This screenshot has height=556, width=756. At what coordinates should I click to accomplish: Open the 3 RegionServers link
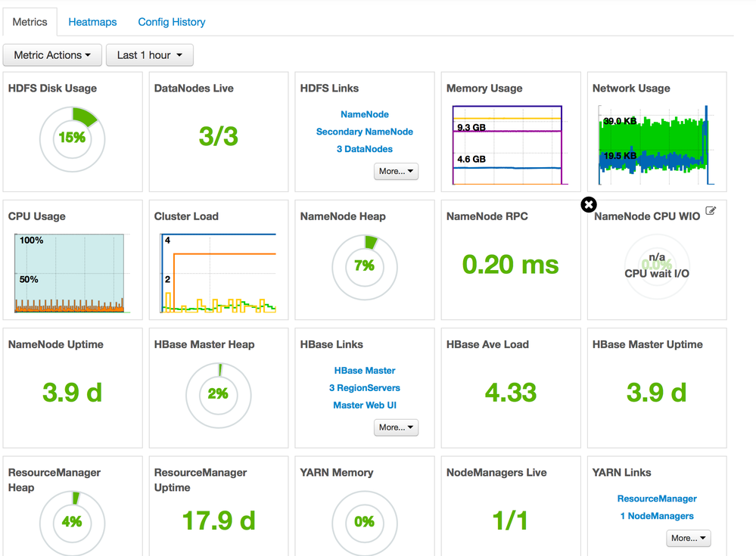pyautogui.click(x=365, y=388)
